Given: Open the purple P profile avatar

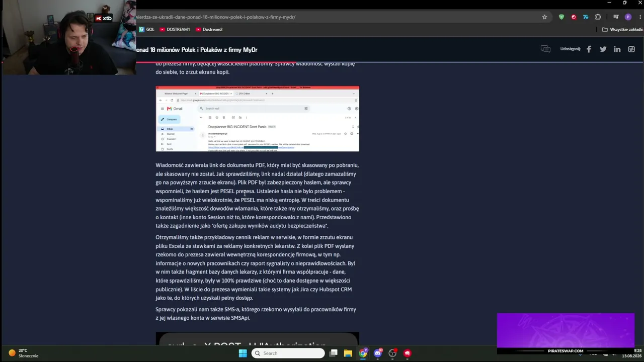Looking at the screenshot, I should [628, 17].
